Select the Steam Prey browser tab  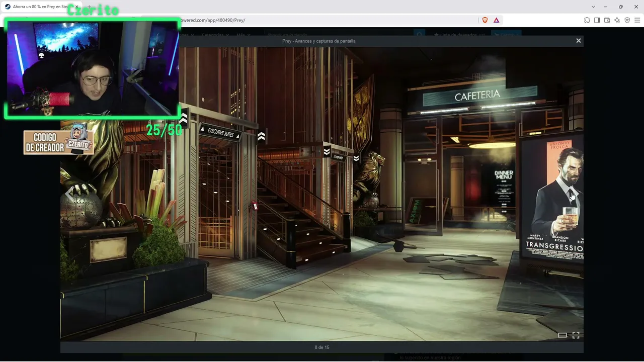[42, 7]
